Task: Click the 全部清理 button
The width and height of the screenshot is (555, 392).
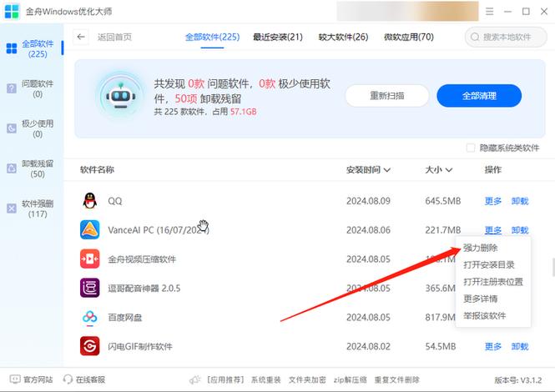Action: click(x=479, y=96)
